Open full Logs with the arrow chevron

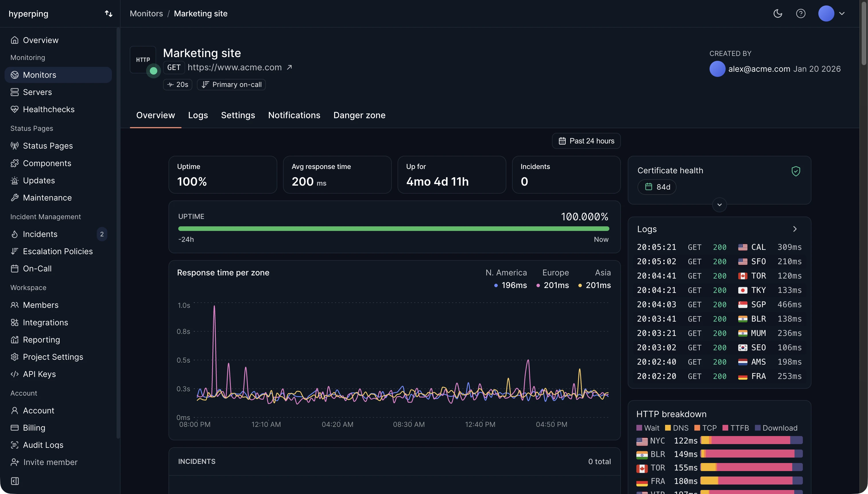tap(795, 229)
